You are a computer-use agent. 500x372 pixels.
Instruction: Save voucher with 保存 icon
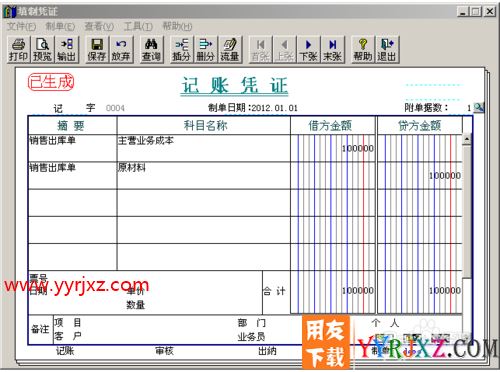97,50
